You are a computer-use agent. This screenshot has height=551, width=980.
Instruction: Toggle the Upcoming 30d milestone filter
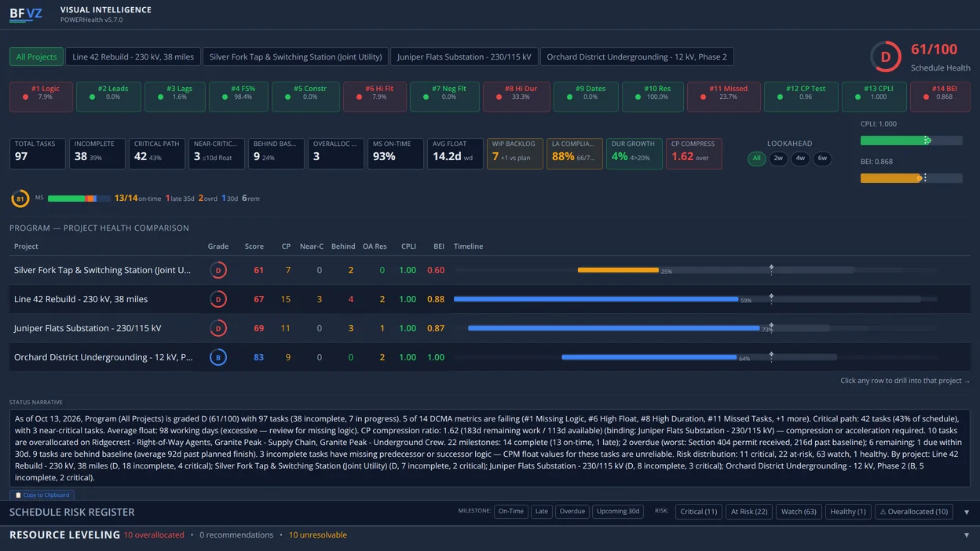(617, 512)
